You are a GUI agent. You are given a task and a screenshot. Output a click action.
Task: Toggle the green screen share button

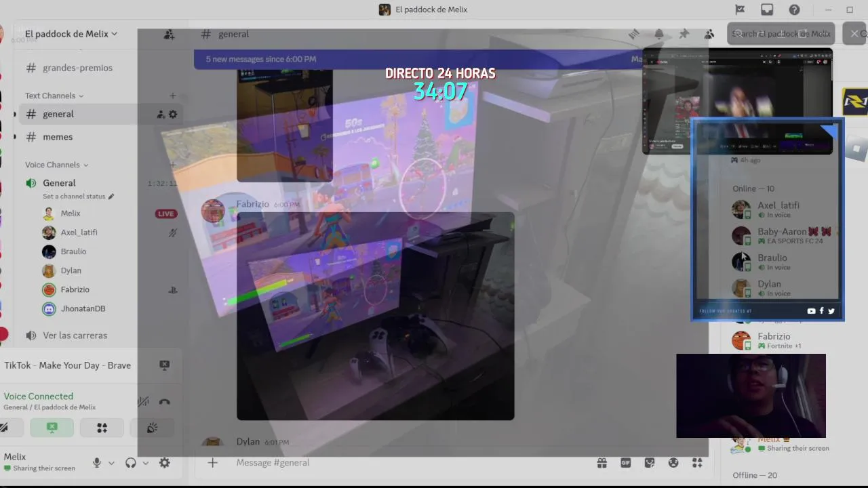(x=52, y=428)
